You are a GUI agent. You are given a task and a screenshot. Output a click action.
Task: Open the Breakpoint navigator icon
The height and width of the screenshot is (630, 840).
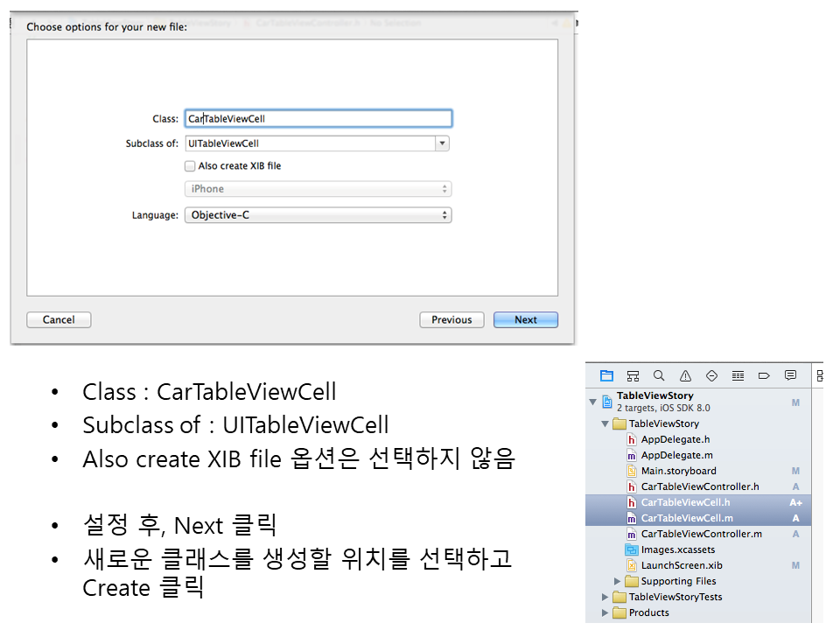tap(764, 375)
